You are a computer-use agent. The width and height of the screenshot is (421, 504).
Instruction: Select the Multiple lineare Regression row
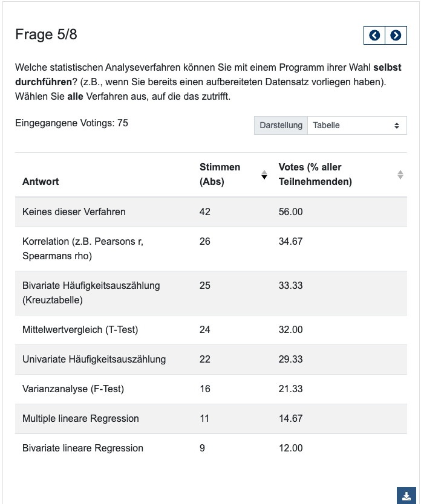[80, 419]
